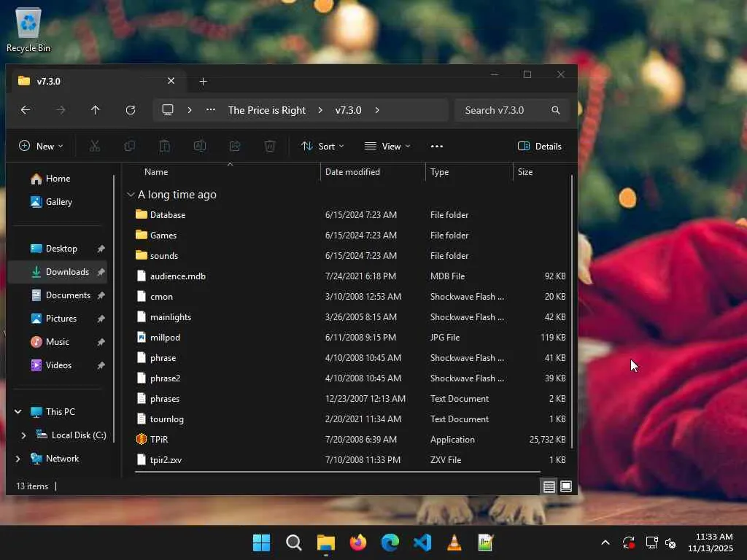
Task: Click File Explorer taskbar icon
Action: point(326,542)
